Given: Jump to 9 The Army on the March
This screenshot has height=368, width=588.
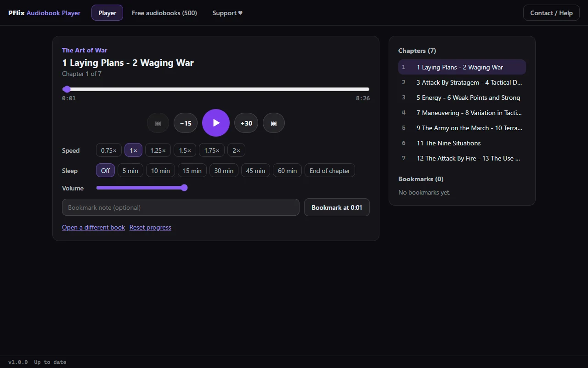Looking at the screenshot, I should 462,128.
